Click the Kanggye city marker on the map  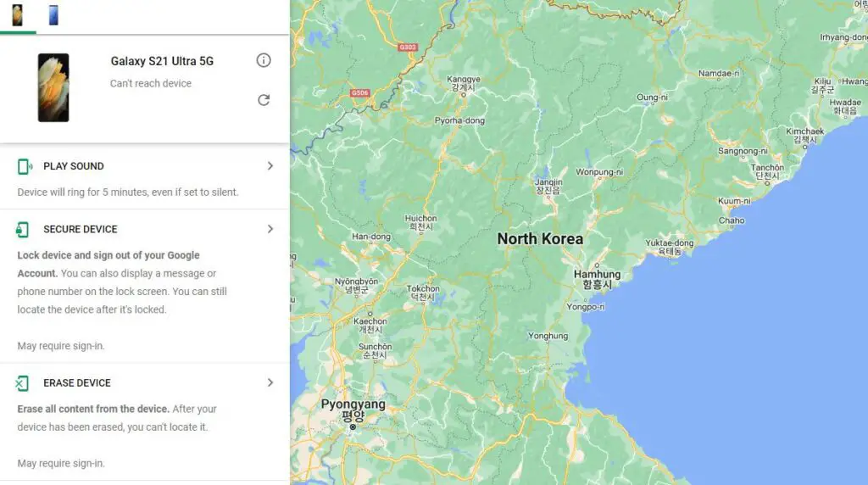click(x=464, y=95)
